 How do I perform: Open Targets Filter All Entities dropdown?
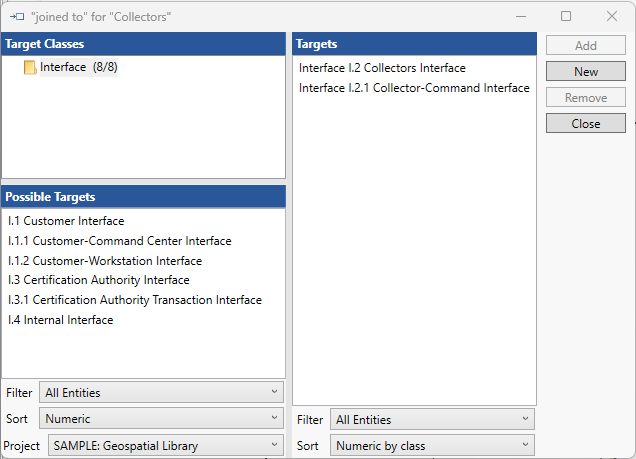(432, 420)
